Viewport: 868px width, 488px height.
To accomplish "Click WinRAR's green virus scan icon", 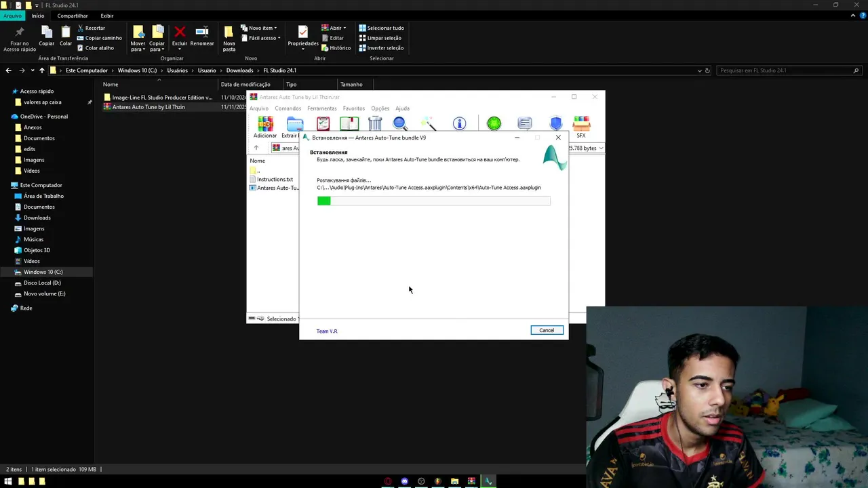I will point(494,123).
